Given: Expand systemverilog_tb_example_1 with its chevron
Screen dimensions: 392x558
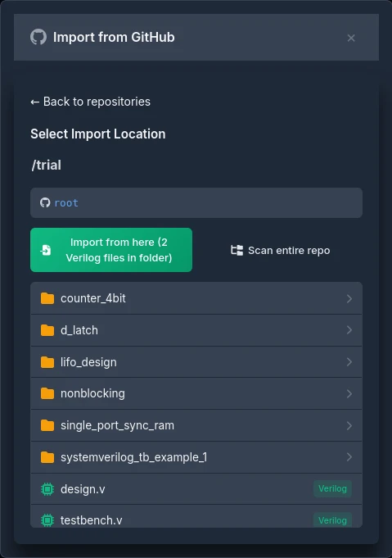Looking at the screenshot, I should point(349,457).
